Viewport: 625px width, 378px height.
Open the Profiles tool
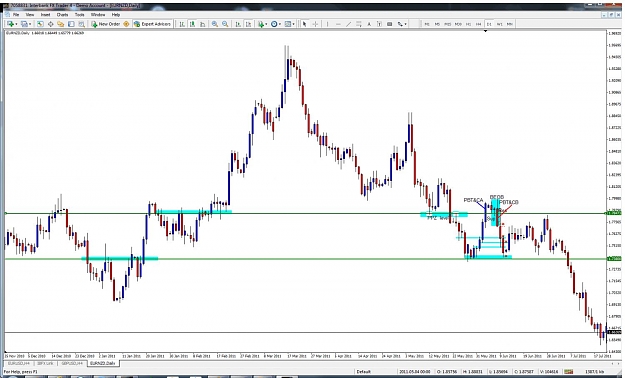pos(24,24)
